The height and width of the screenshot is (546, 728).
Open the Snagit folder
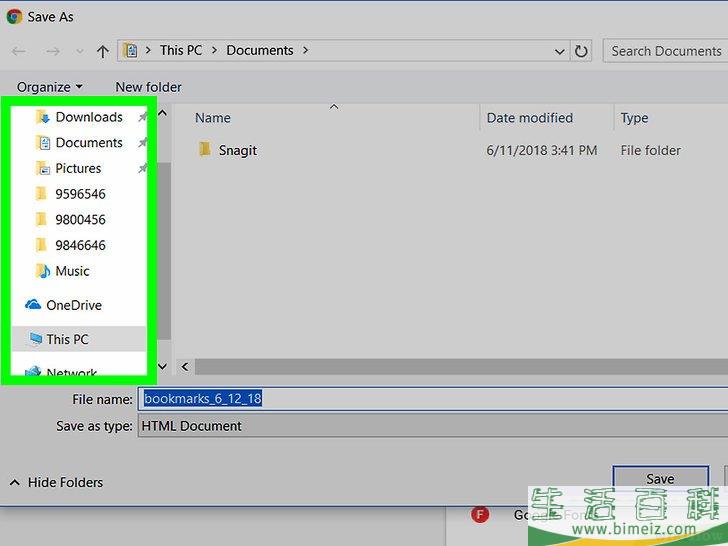pos(237,150)
